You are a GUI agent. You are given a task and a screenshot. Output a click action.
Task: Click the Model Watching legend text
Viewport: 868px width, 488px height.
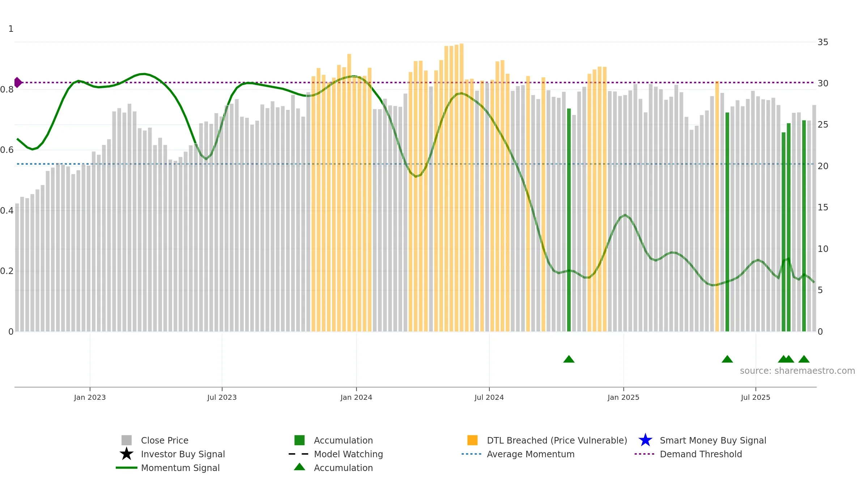coord(348,454)
